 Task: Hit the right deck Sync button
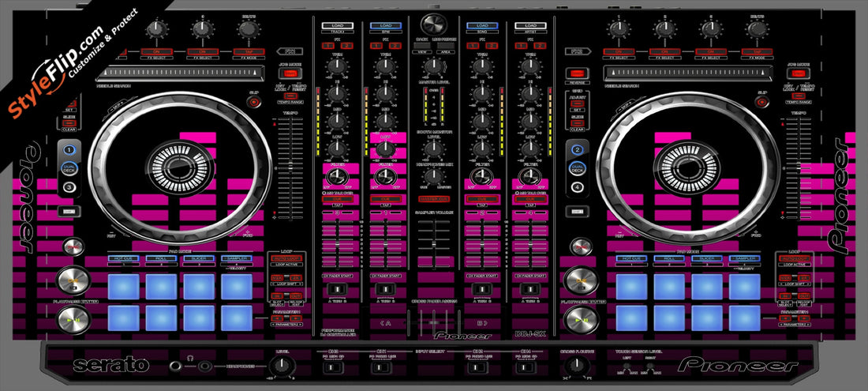[x=580, y=246]
